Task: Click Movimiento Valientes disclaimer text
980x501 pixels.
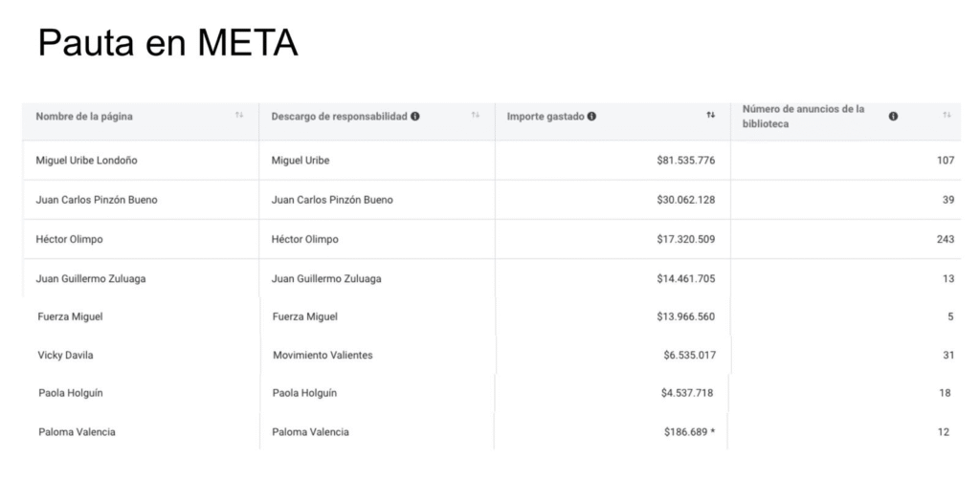Action: 323,355
